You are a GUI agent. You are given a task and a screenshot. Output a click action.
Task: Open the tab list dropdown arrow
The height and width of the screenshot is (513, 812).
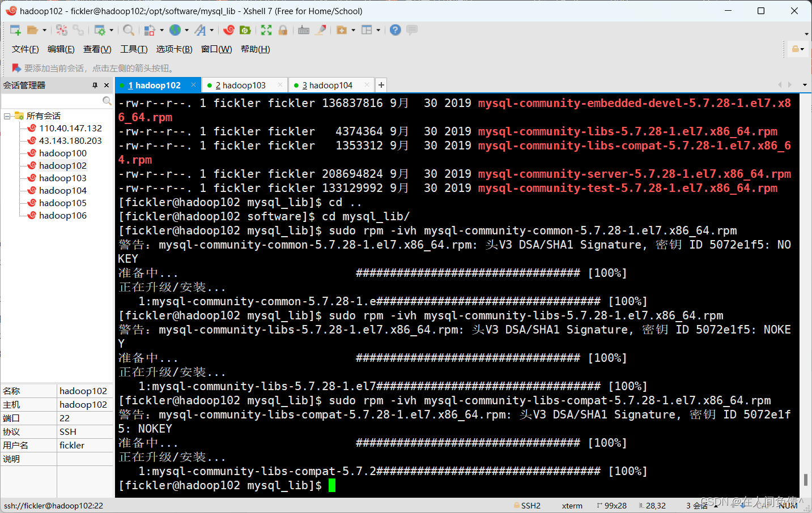(x=805, y=85)
